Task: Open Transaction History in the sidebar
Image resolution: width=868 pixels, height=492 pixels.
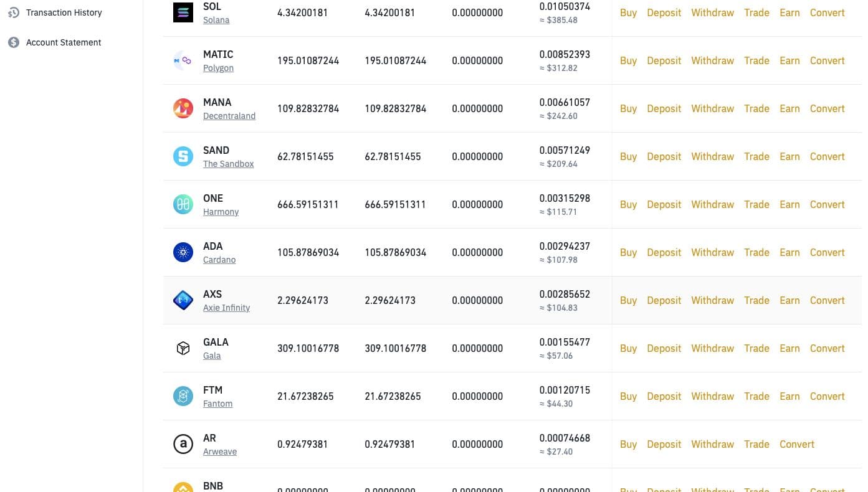Action: 64,12
